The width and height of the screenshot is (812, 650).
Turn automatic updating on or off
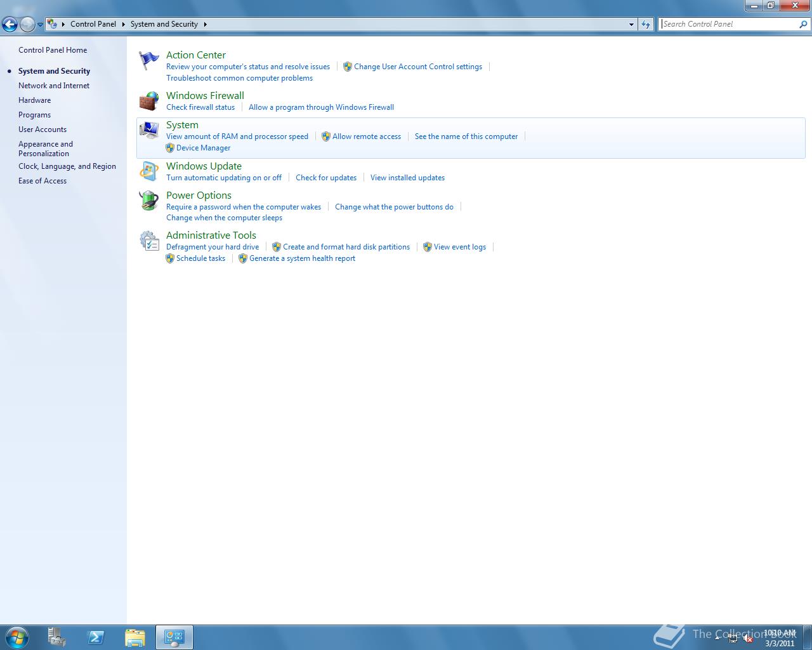224,178
